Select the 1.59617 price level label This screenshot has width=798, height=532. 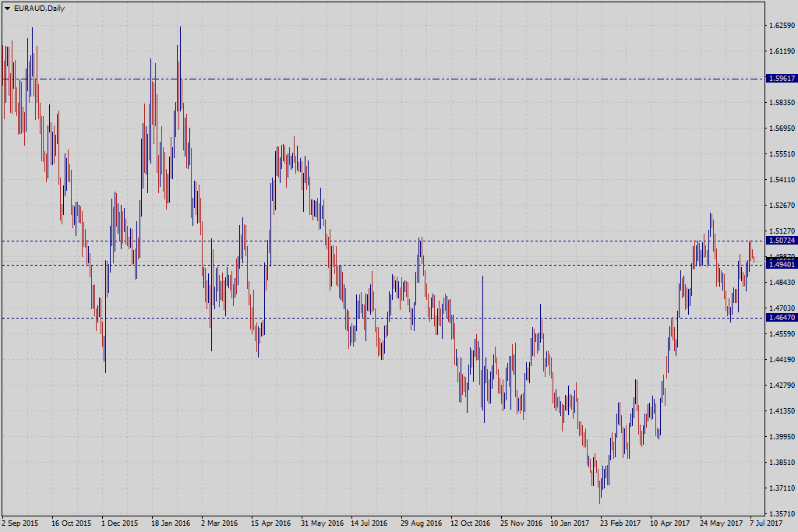tap(781, 79)
